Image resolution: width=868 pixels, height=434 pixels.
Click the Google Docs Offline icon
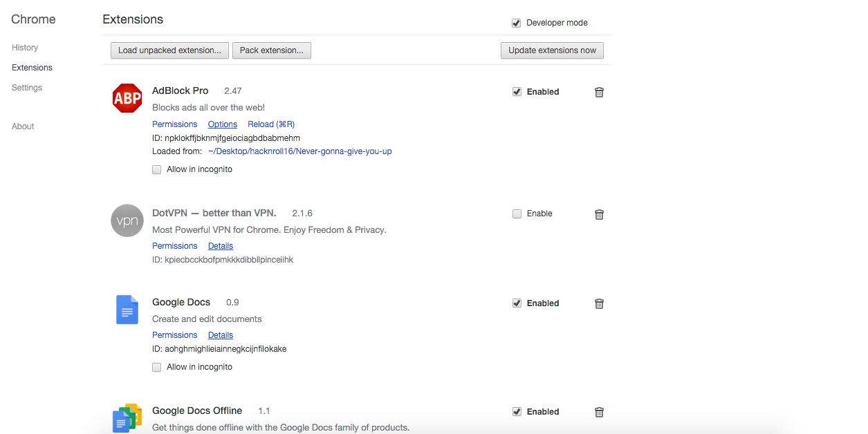click(x=127, y=418)
